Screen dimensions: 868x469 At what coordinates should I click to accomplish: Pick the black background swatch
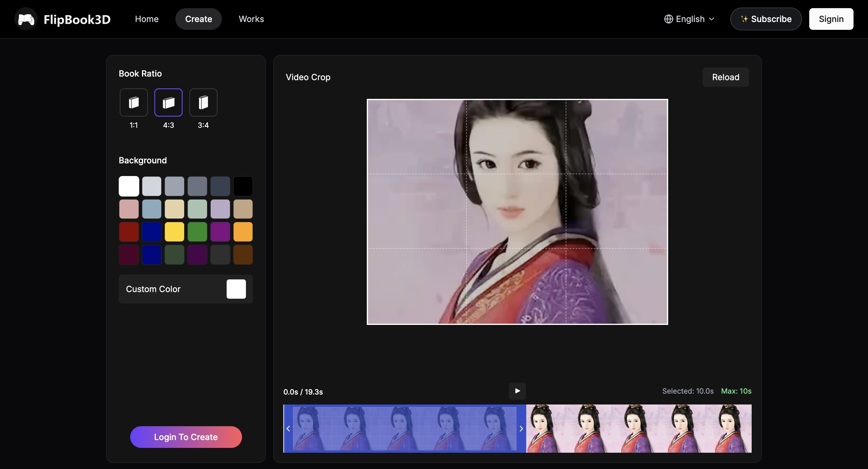243,186
